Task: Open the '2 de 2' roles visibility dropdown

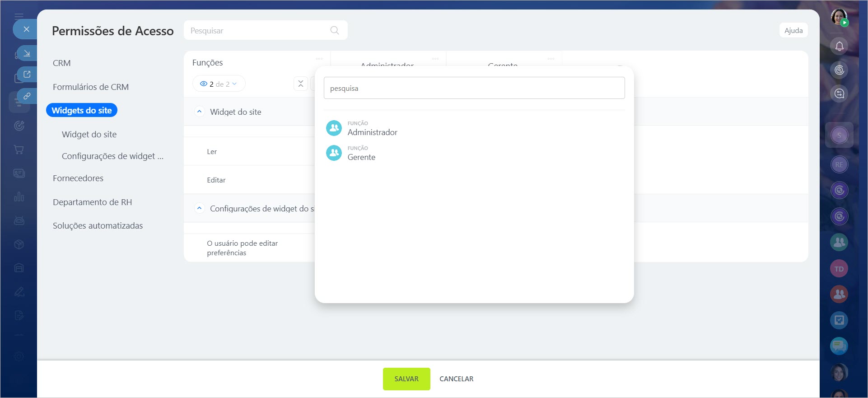Action: coord(219,84)
